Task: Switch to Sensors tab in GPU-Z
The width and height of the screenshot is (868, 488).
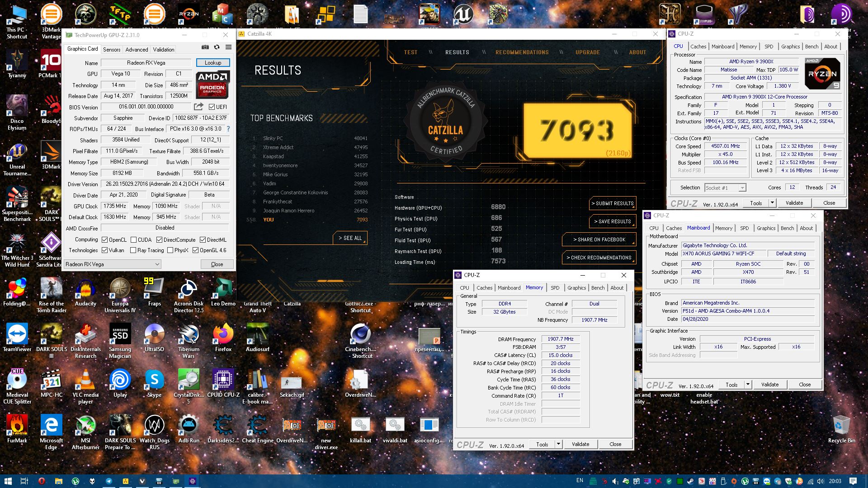Action: coord(112,50)
